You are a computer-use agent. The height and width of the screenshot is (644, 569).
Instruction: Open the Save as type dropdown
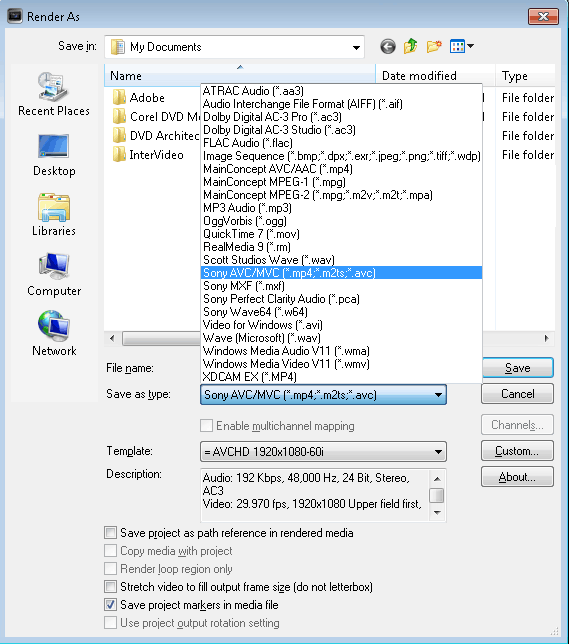438,395
